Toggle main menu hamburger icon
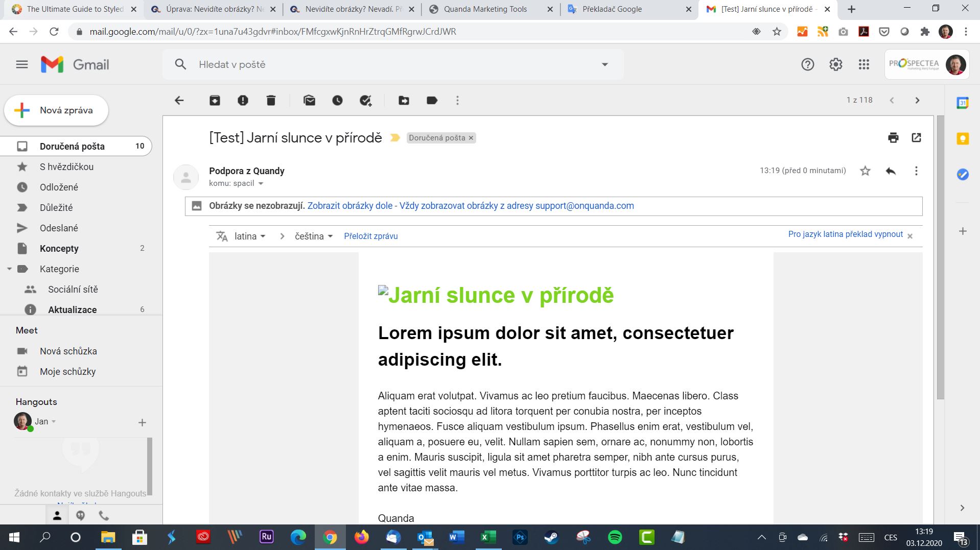Image resolution: width=980 pixels, height=550 pixels. [x=22, y=64]
